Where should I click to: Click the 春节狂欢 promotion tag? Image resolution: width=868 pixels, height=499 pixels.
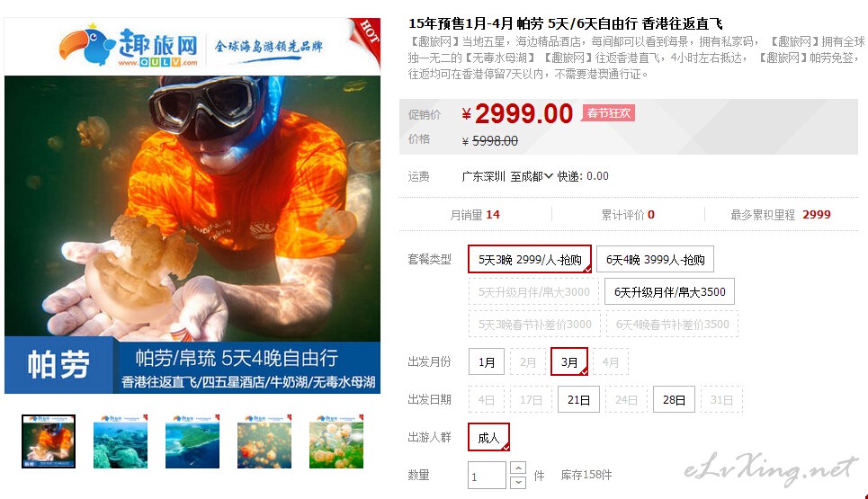pos(608,113)
